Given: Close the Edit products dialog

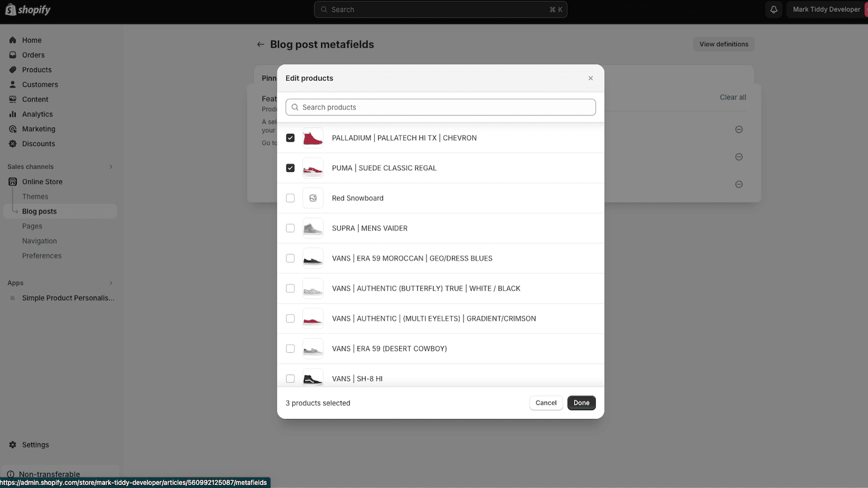Looking at the screenshot, I should (x=590, y=78).
